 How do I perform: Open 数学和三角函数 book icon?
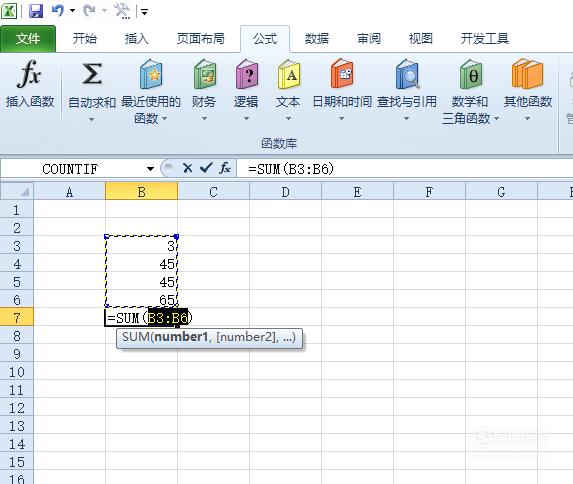pyautogui.click(x=471, y=75)
